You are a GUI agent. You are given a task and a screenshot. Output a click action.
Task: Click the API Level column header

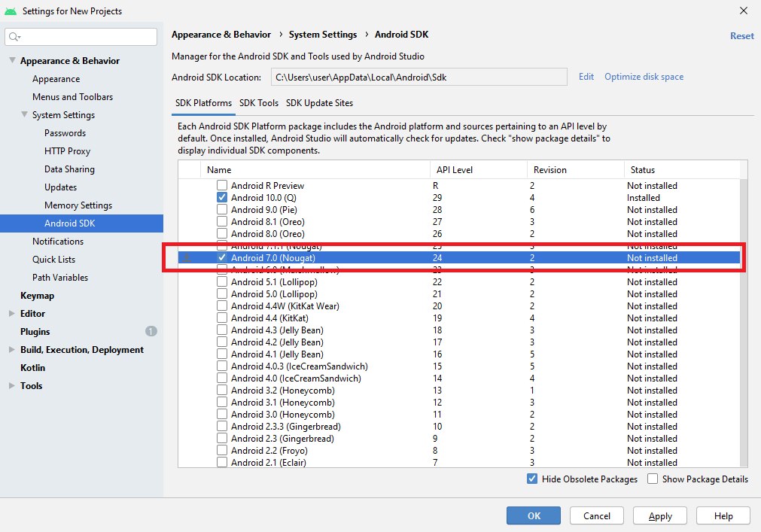click(479, 170)
